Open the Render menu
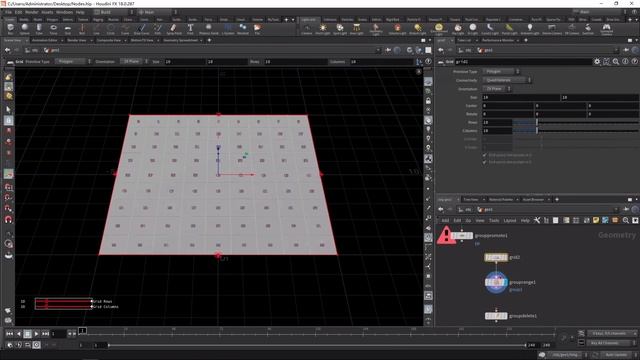This screenshot has width=640, height=360. (31, 12)
